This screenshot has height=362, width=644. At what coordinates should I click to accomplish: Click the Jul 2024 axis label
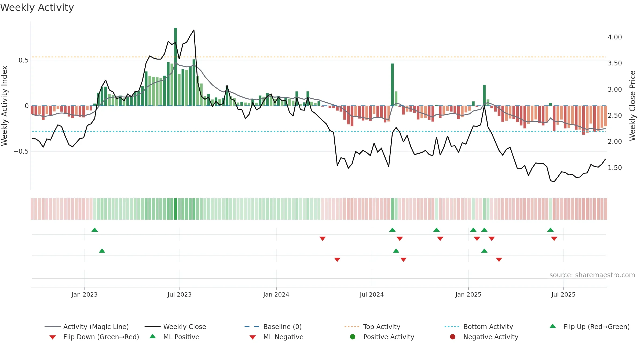[372, 294]
